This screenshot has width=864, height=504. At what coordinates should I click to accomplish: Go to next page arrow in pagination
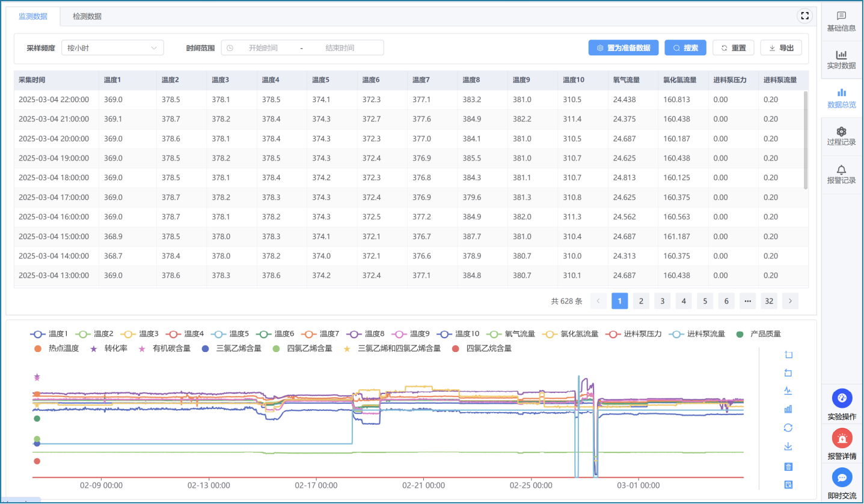pyautogui.click(x=790, y=301)
